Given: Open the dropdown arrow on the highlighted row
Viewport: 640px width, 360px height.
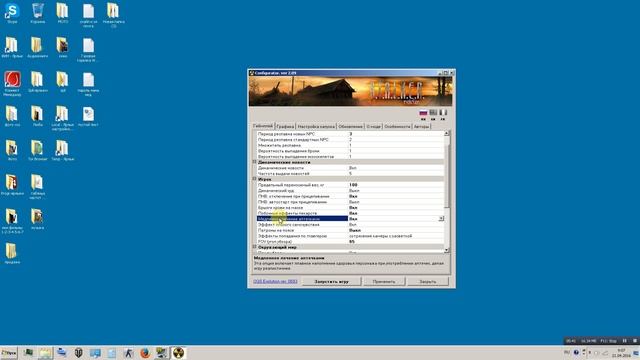Looking at the screenshot, I should tap(441, 219).
